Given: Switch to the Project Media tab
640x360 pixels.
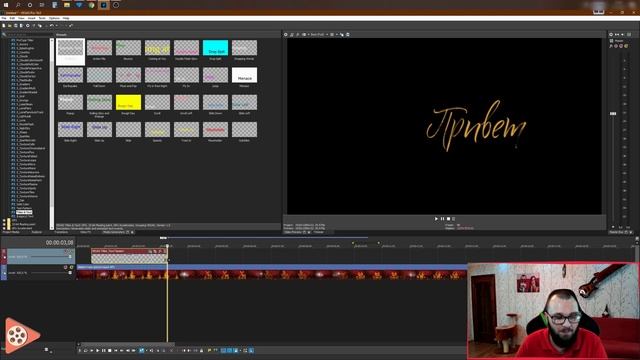Looking at the screenshot, I should click(11, 232).
